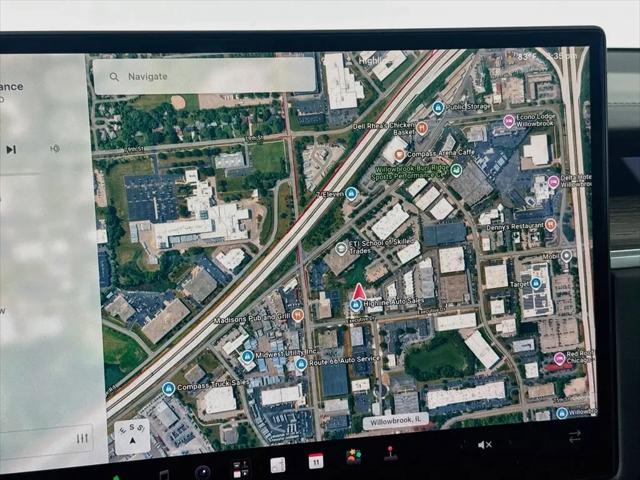Image resolution: width=640 pixels, height=480 pixels.
Task: Tap the red vehicle location arrow
Action: coord(359,292)
